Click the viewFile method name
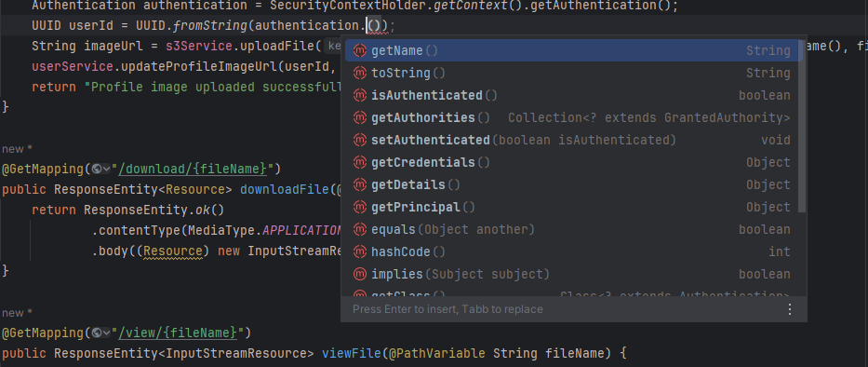The width and height of the screenshot is (868, 367). [x=352, y=353]
